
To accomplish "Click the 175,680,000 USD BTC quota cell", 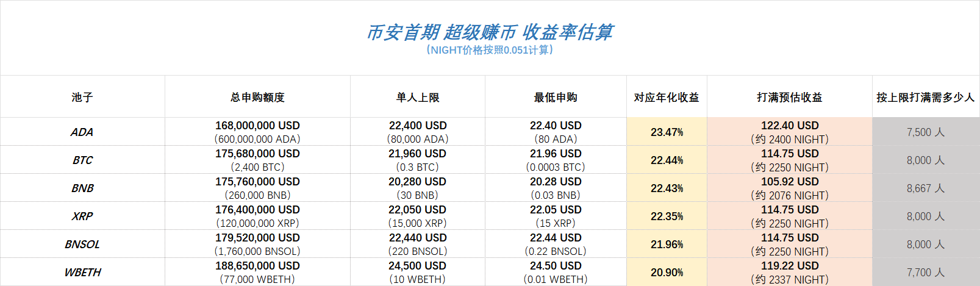I will [257, 154].
